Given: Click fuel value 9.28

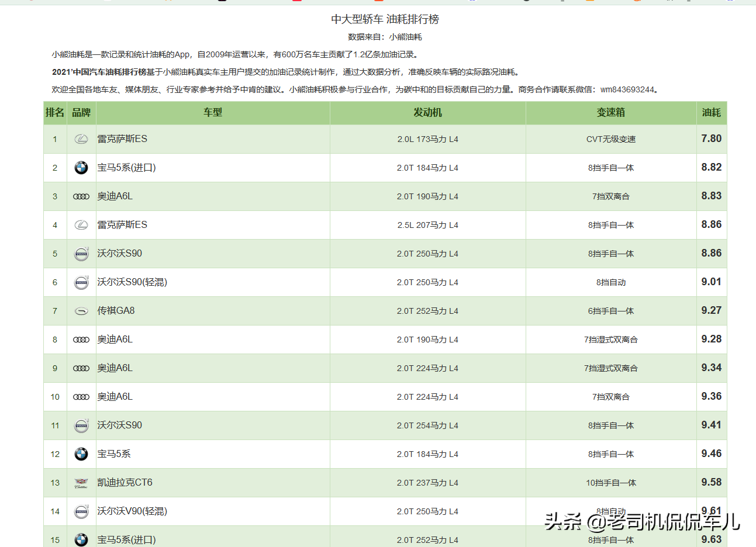Looking at the screenshot, I should tap(712, 339).
